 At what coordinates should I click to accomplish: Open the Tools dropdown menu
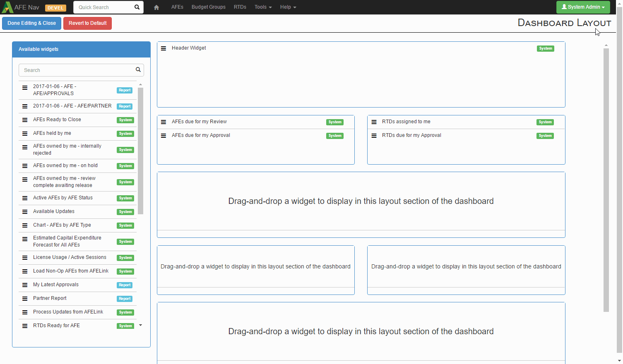[263, 7]
